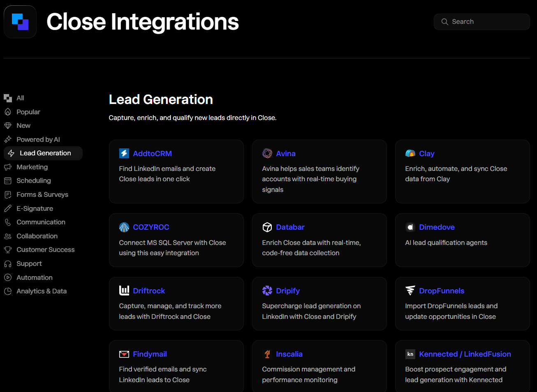Viewport: 537px width, 392px height.
Task: Click the Forms & Surveys icon
Action: [x=8, y=195]
